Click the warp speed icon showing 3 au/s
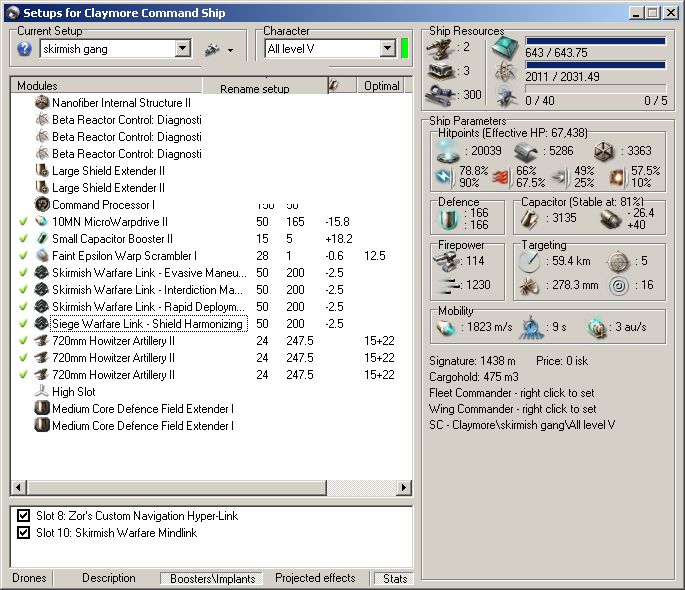 pyautogui.click(x=597, y=327)
